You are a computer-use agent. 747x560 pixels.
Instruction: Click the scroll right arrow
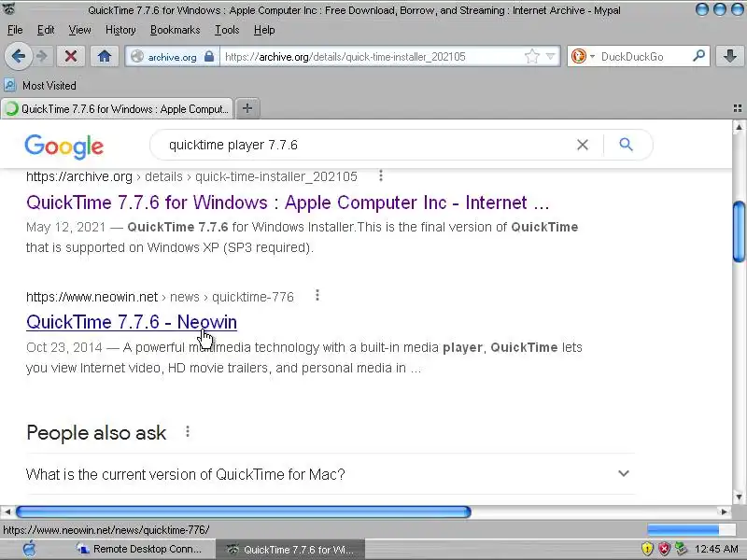click(x=725, y=511)
